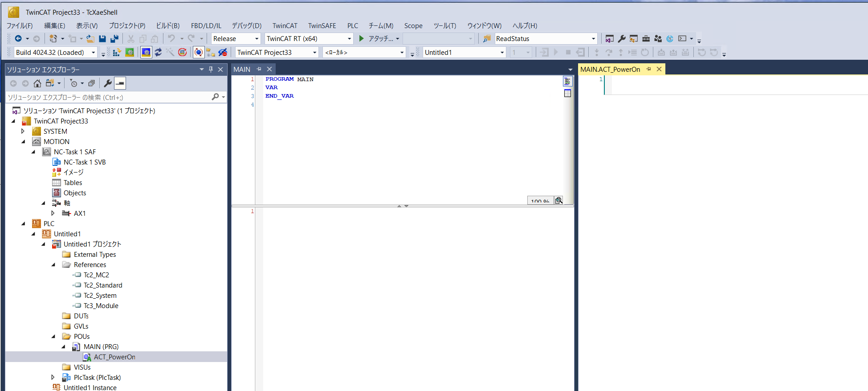Pin the MAIN.ACT_PowerOn tab

648,69
